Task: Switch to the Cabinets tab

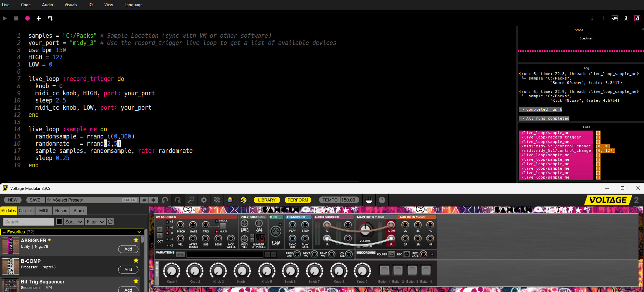Action: click(26, 211)
